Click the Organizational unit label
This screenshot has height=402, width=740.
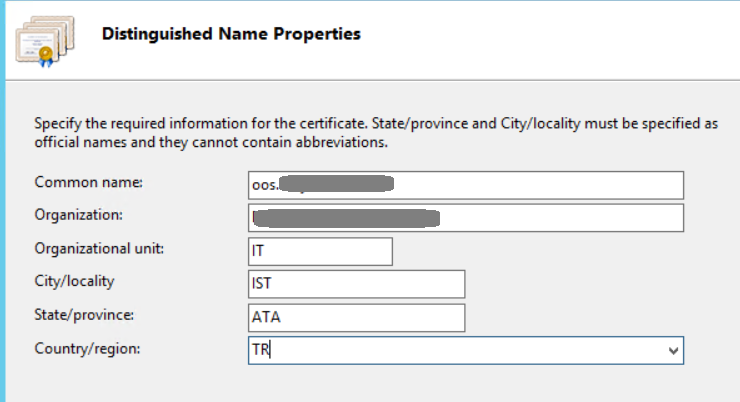click(99, 249)
